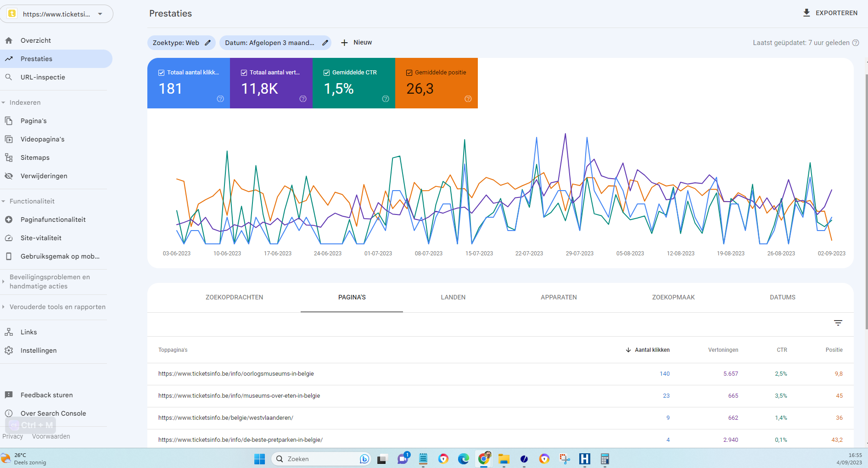Toggle Totaal aantal klikken checkbox
Screen dimensions: 868x468
click(161, 73)
